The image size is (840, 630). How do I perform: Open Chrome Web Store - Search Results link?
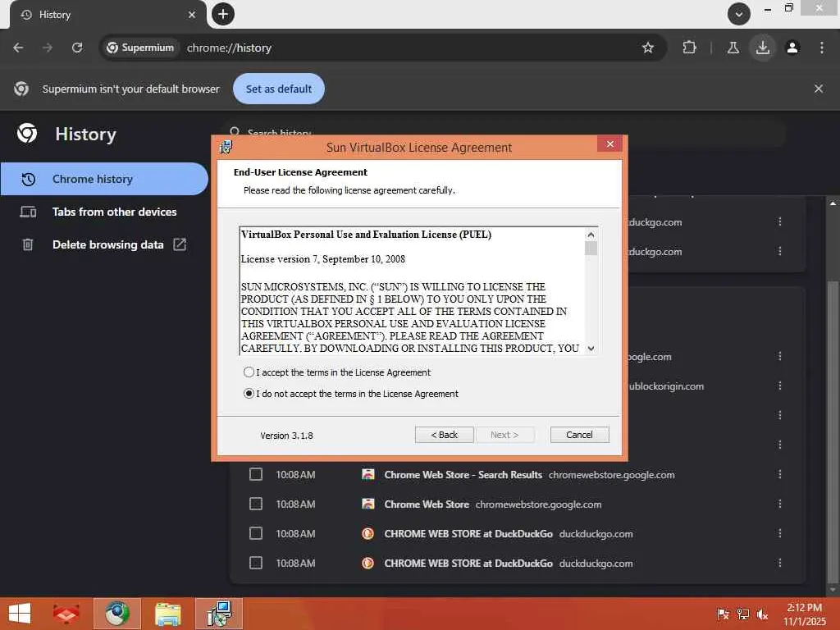[x=463, y=475]
